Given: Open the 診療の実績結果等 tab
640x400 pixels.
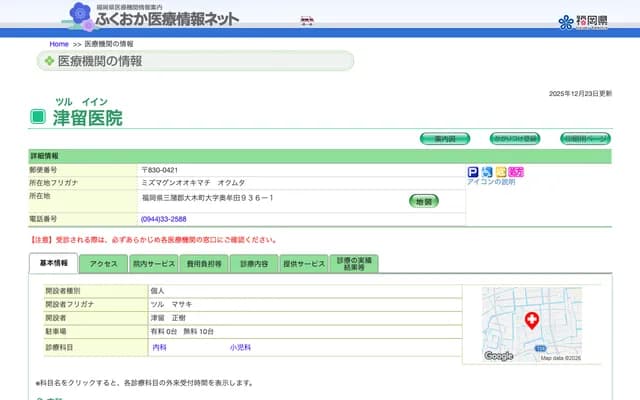Looking at the screenshot, I should tap(354, 264).
